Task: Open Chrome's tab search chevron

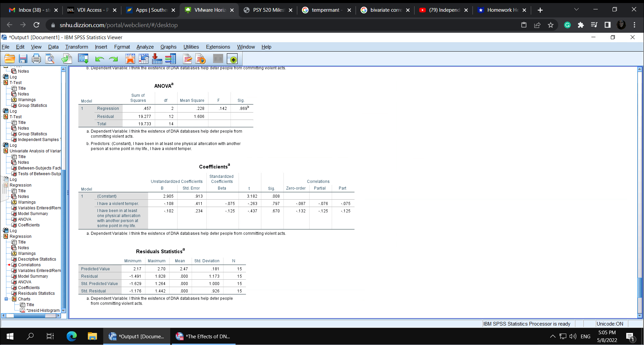Action: pos(576,10)
